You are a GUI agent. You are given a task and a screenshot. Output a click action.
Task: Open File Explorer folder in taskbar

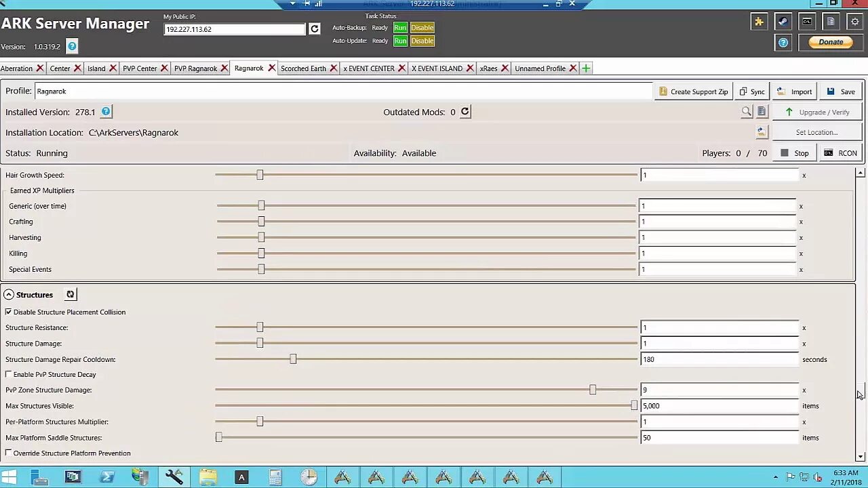point(208,477)
